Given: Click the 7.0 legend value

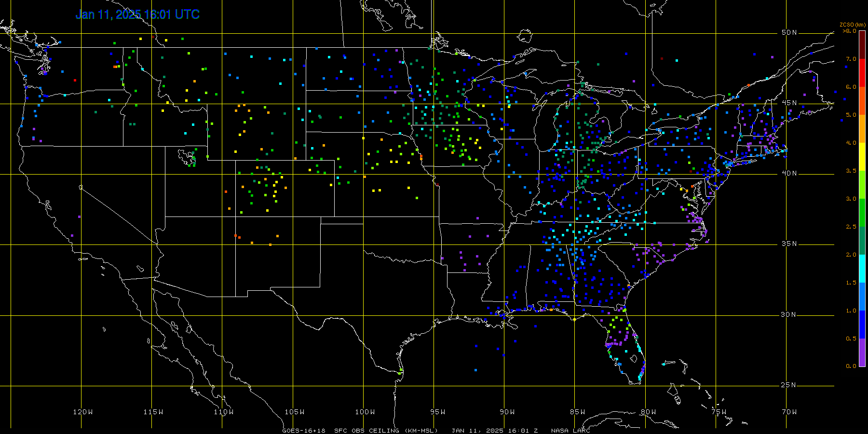Looking at the screenshot, I should 851,59.
